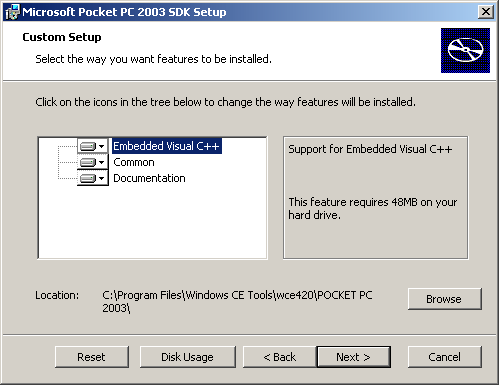This screenshot has width=499, height=385.
Task: Click the feature description panel
Action: (x=375, y=197)
